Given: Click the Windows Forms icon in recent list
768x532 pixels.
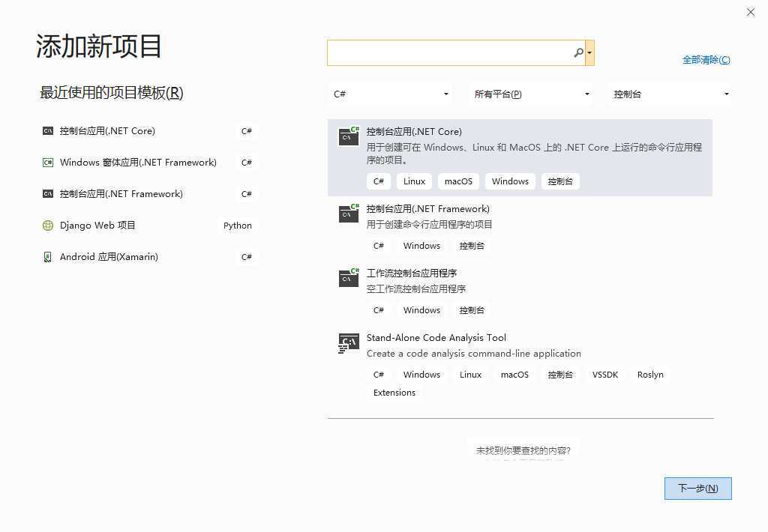Looking at the screenshot, I should pyautogui.click(x=47, y=163).
